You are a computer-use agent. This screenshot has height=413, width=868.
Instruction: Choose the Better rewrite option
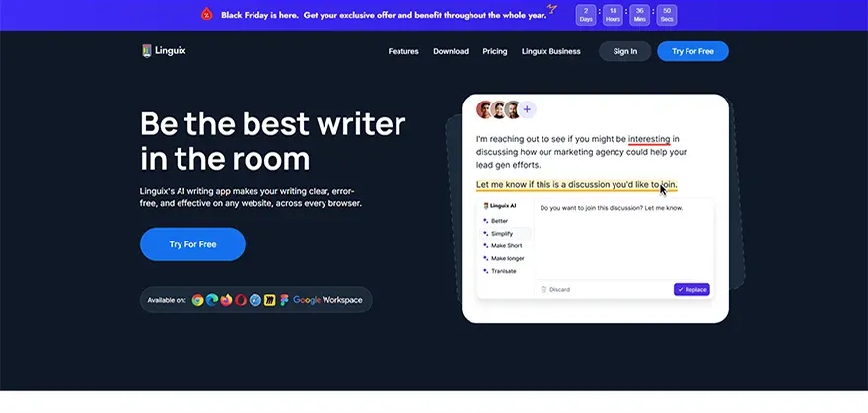tap(499, 221)
